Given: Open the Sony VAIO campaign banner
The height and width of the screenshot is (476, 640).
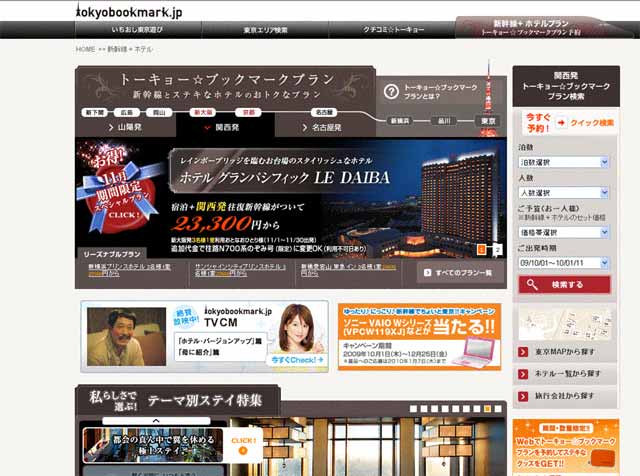Looking at the screenshot, I should coord(419,337).
